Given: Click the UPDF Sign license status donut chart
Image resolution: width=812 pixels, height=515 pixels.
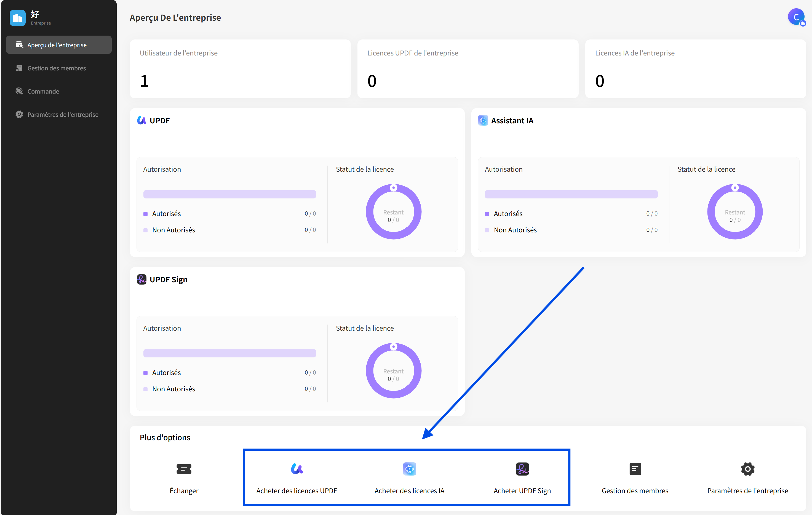Looking at the screenshot, I should click(394, 371).
